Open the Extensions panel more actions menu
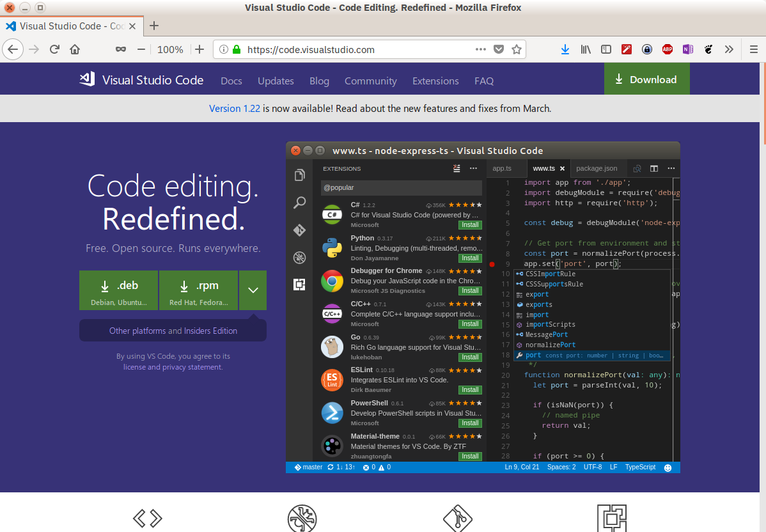 pyautogui.click(x=473, y=168)
